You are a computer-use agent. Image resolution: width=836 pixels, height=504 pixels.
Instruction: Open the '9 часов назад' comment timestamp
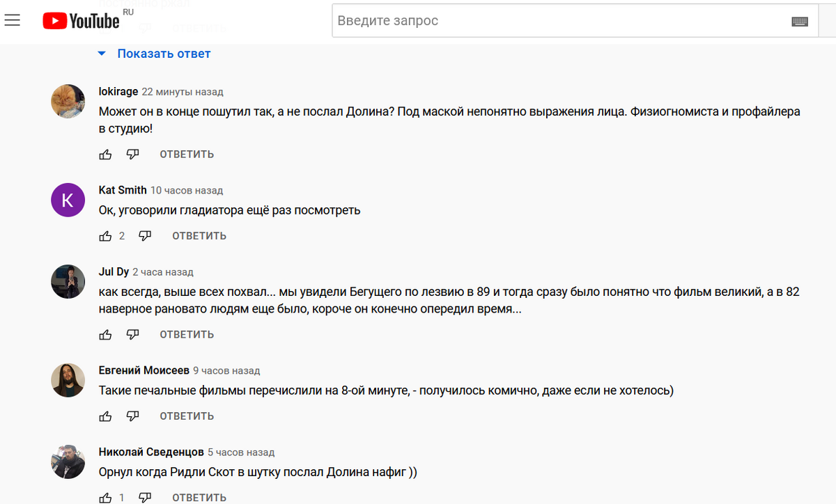pos(226,371)
